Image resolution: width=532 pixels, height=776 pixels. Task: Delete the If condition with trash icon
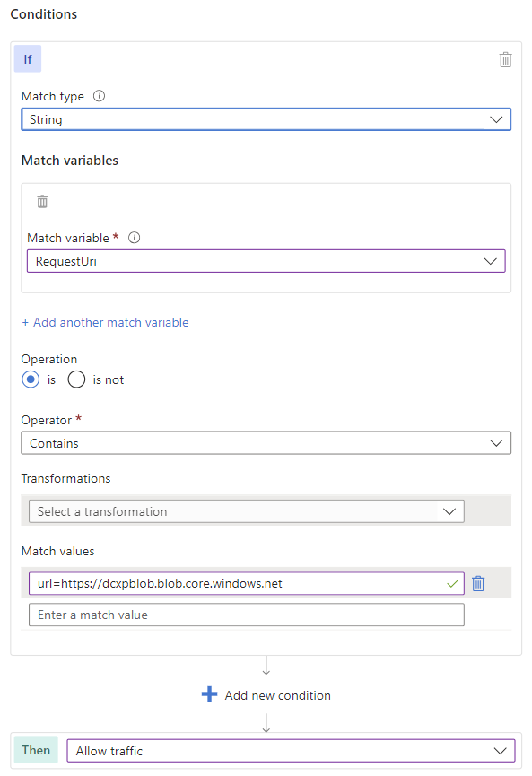[505, 59]
